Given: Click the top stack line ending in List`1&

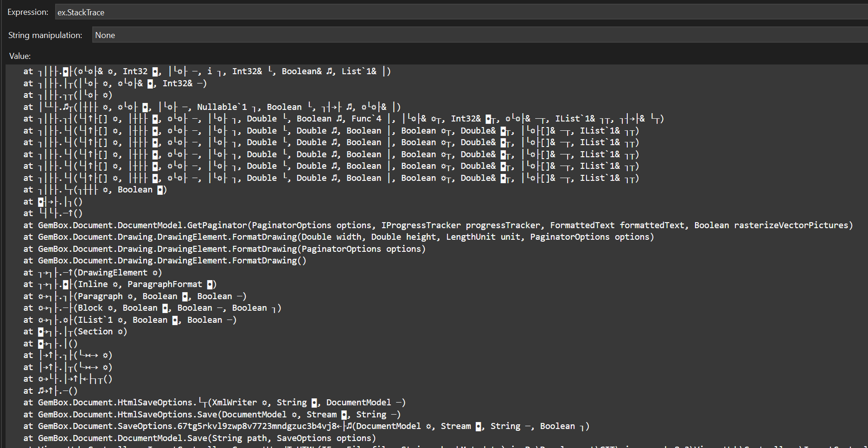Looking at the screenshot, I should point(207,71).
